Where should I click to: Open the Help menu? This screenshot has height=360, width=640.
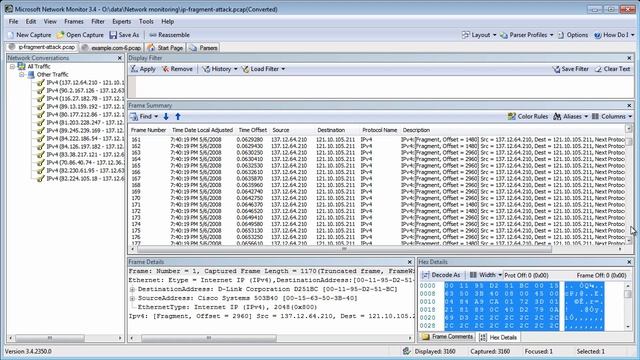pyautogui.click(x=167, y=22)
